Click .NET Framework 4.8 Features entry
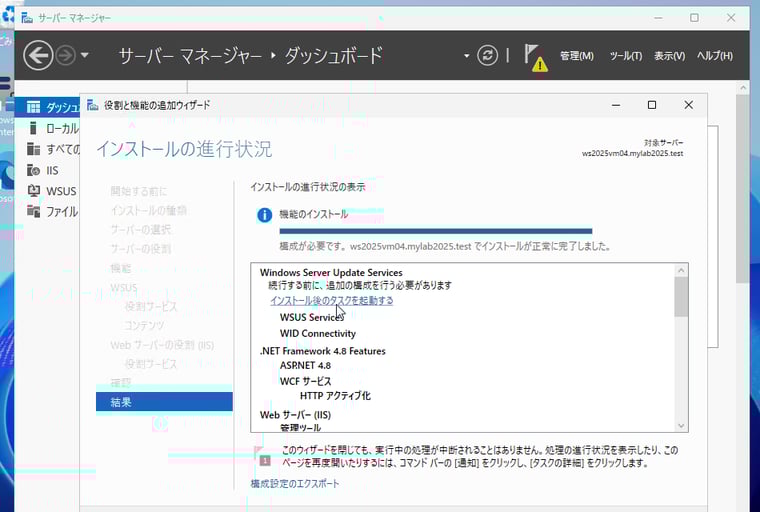760x512 pixels. click(x=323, y=351)
